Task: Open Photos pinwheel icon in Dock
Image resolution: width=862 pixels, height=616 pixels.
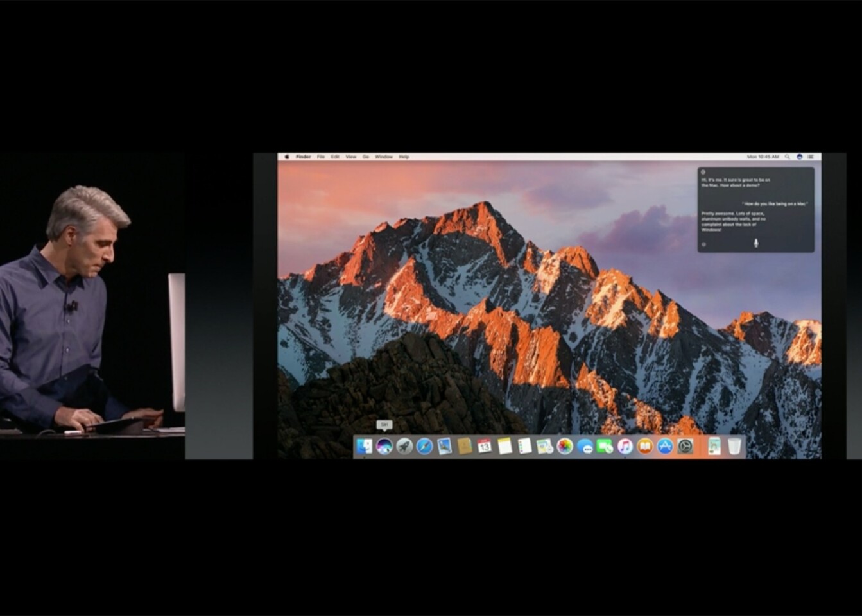Action: coord(565,446)
